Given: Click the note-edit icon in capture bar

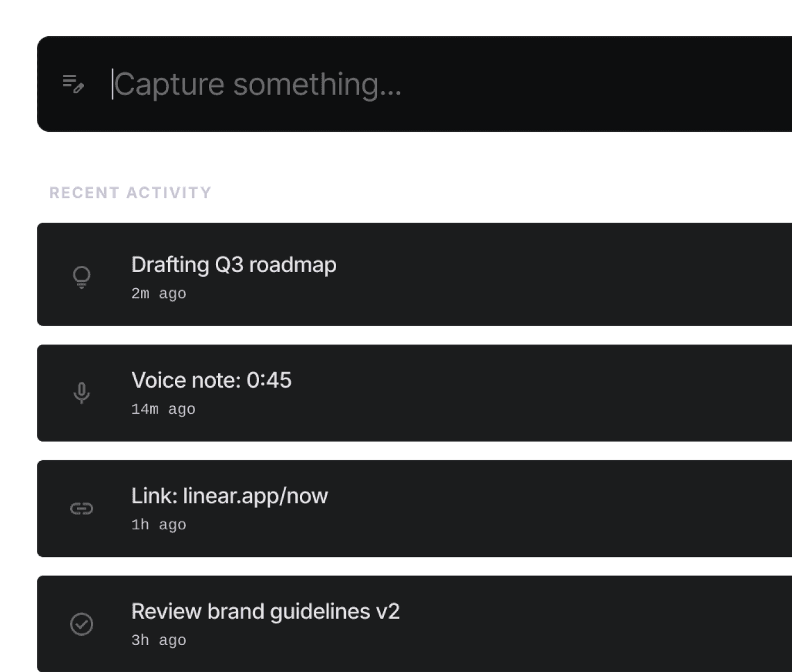Looking at the screenshot, I should (73, 83).
